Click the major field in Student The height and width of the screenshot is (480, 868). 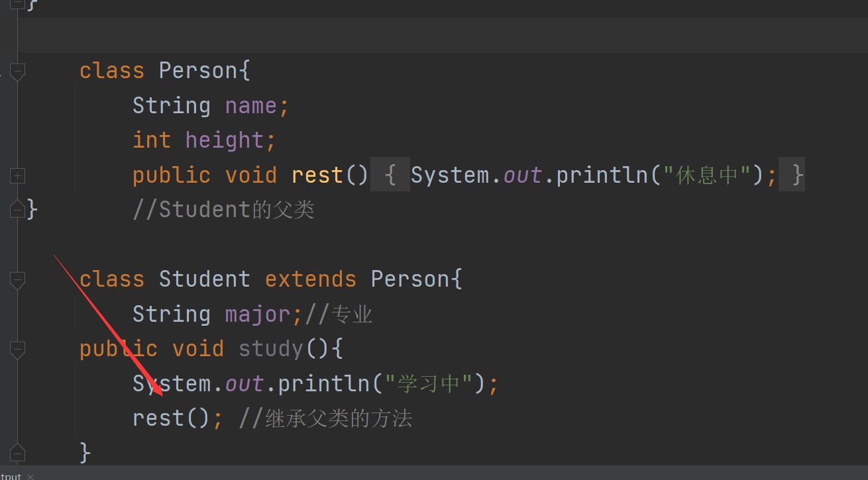pos(257,314)
